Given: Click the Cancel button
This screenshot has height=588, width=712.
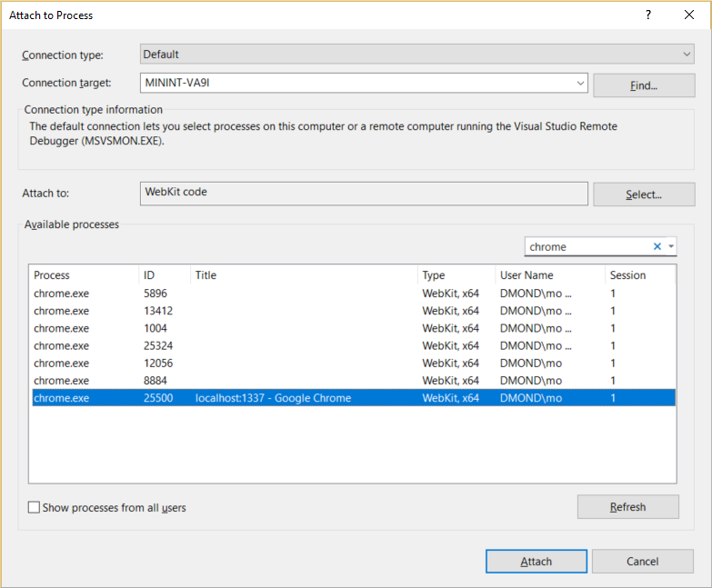Looking at the screenshot, I should 642,562.
